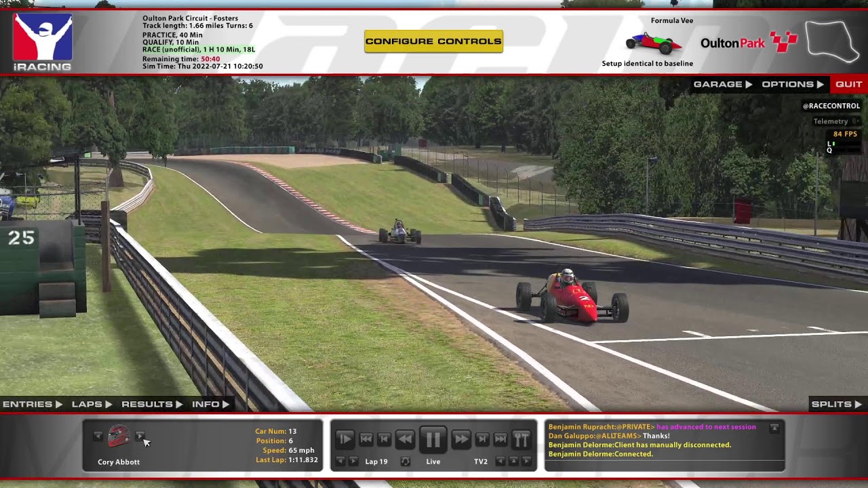Skip to the replay end
Image resolution: width=868 pixels, height=488 pixels.
(500, 439)
